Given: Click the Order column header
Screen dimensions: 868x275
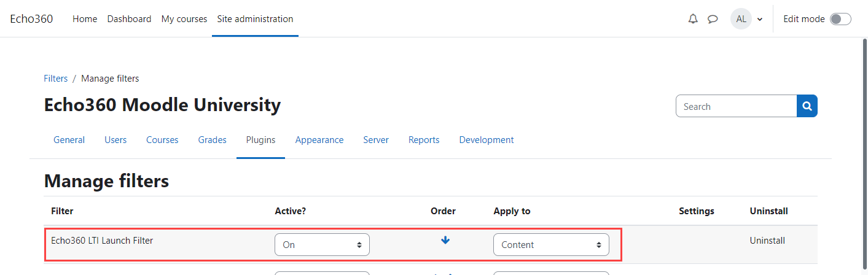Looking at the screenshot, I should click(443, 211).
